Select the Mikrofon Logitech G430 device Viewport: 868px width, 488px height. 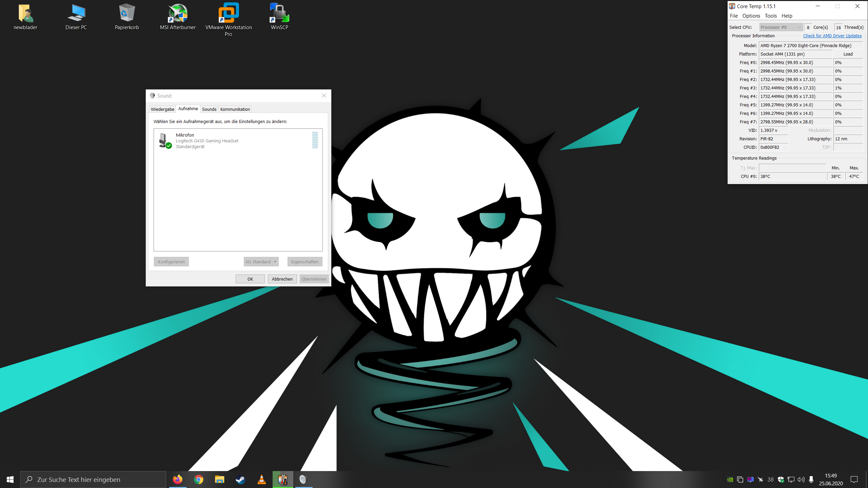point(207,141)
